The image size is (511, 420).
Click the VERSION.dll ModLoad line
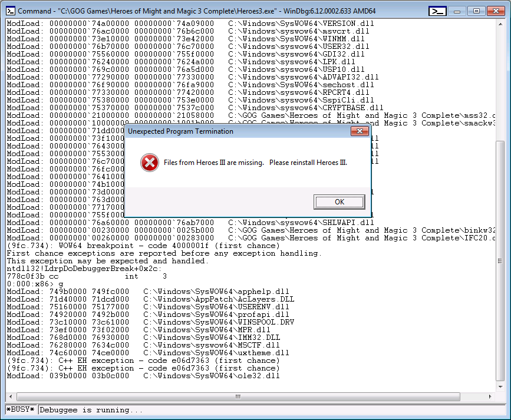(x=190, y=24)
